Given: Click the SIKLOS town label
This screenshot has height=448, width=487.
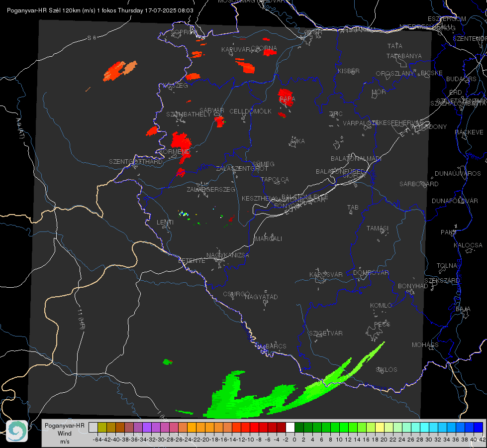Looking at the screenshot, I should coord(387,370).
